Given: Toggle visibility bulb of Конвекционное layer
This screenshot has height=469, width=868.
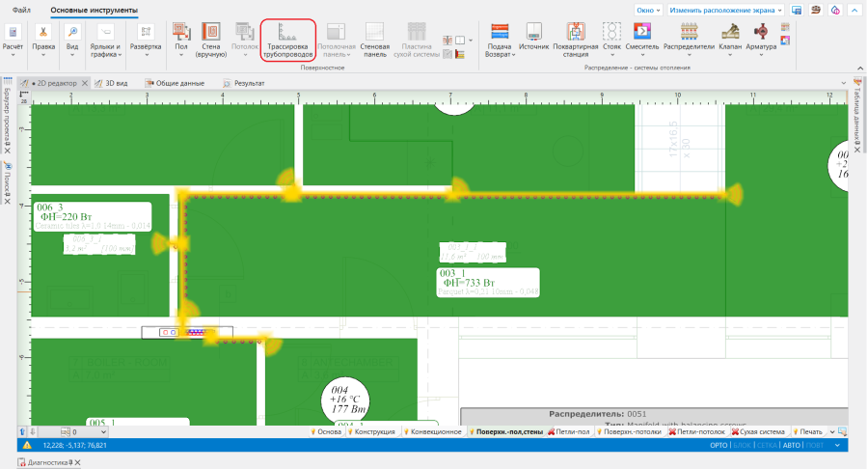Looking at the screenshot, I should click(x=406, y=432).
